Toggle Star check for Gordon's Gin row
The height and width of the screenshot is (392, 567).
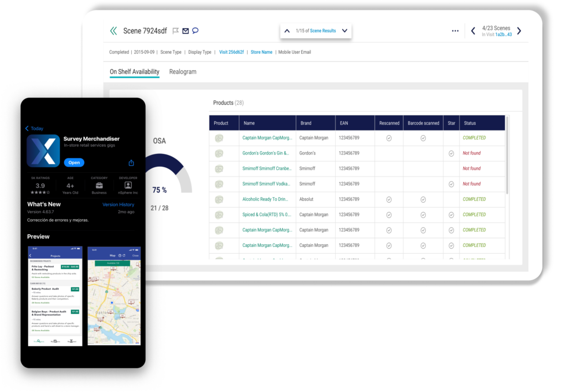click(x=451, y=153)
